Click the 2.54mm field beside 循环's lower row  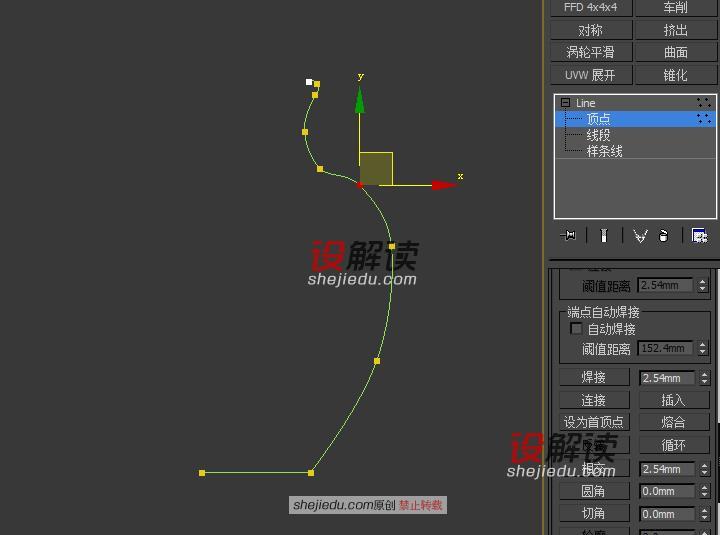(x=667, y=469)
